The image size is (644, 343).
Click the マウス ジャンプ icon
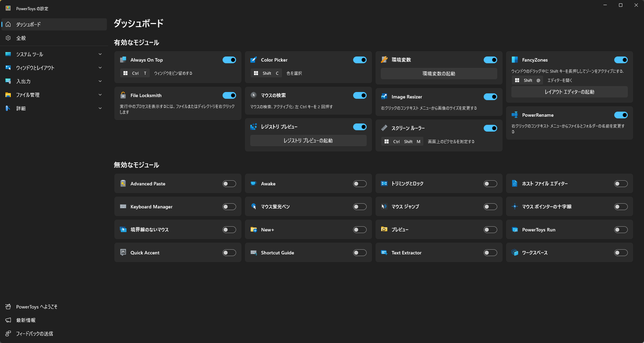click(384, 207)
